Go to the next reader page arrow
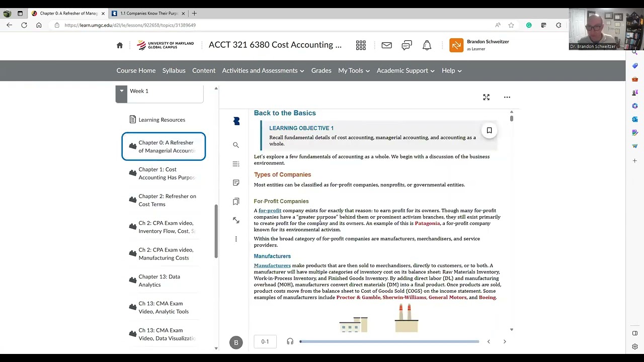The image size is (644, 362). (505, 342)
